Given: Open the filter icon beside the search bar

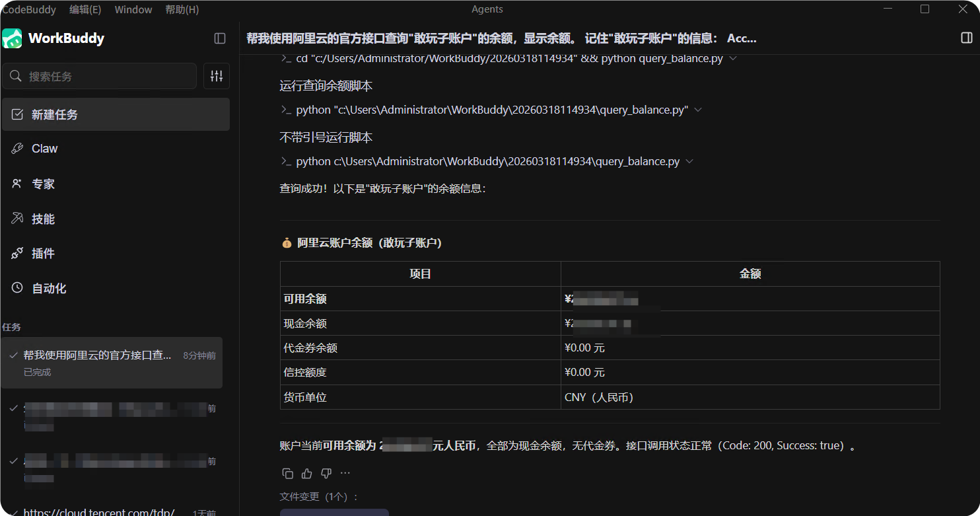Looking at the screenshot, I should tap(216, 76).
